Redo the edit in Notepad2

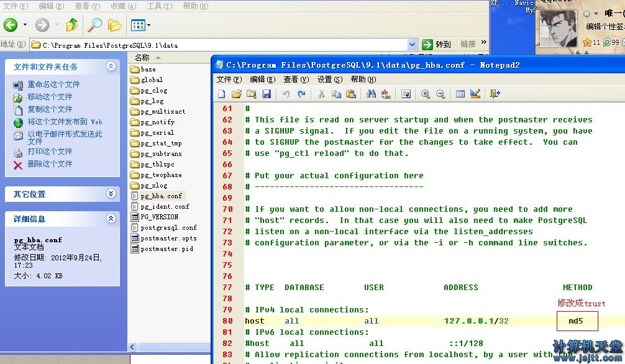tap(301, 94)
